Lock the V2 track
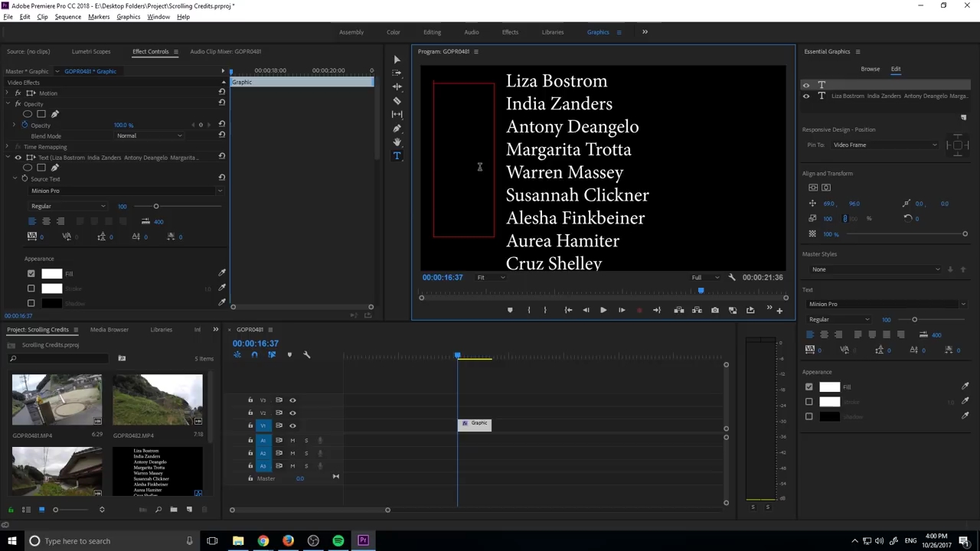 coord(250,412)
